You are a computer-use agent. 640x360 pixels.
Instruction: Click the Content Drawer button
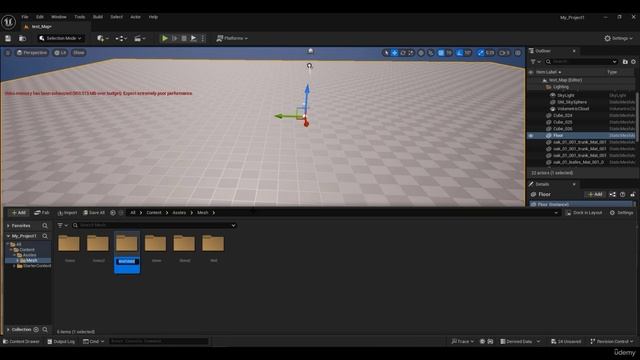click(x=21, y=342)
